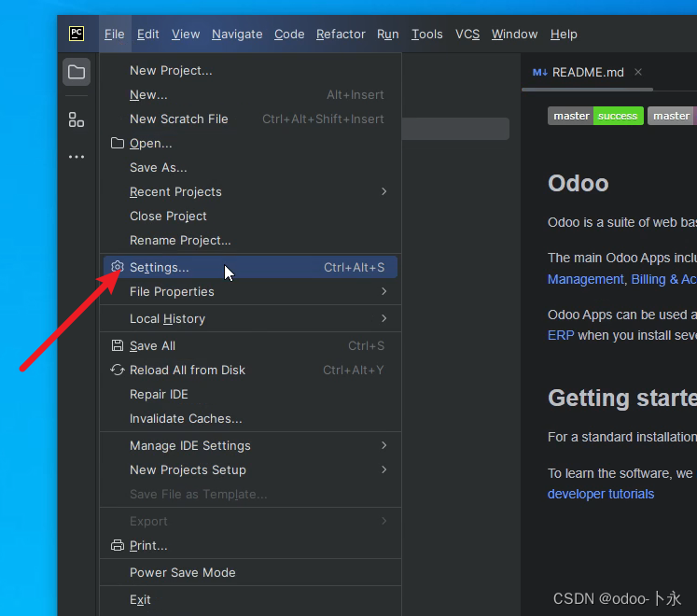This screenshot has height=616, width=697.
Task: Click the Odoo heading in README preview
Action: pyautogui.click(x=578, y=183)
